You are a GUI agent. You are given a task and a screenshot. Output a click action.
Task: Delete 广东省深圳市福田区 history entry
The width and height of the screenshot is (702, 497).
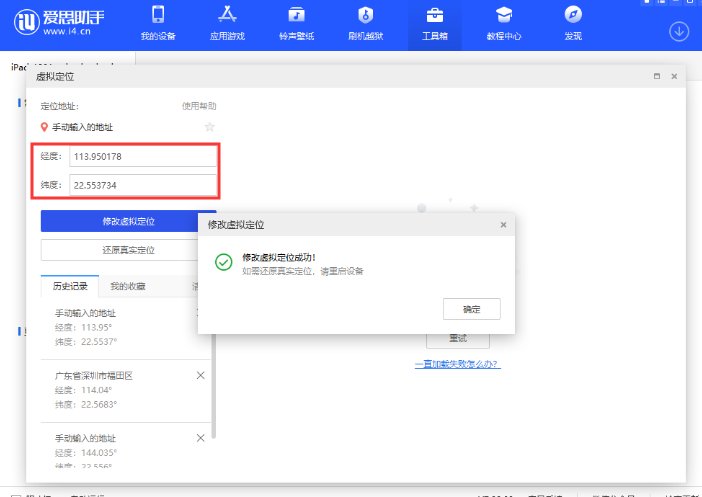(201, 375)
